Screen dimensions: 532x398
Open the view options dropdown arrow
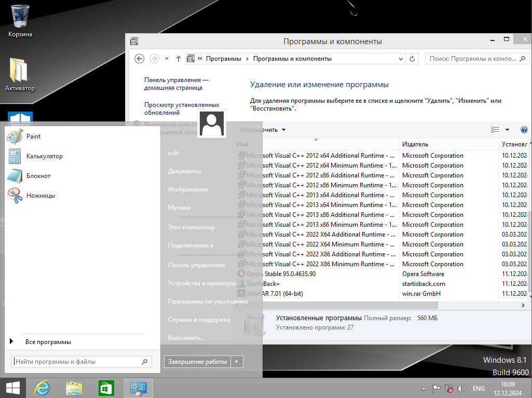pyautogui.click(x=507, y=130)
